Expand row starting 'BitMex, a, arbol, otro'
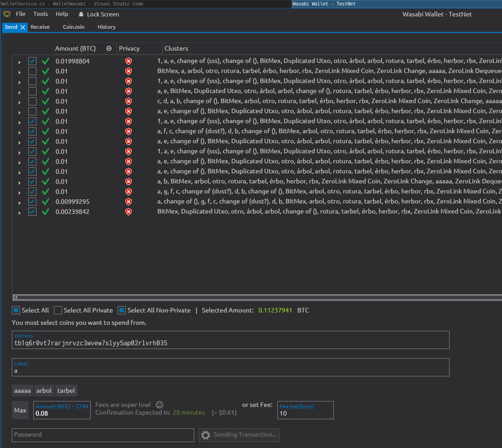Viewport: 502px width, 448px height. pyautogui.click(x=20, y=72)
